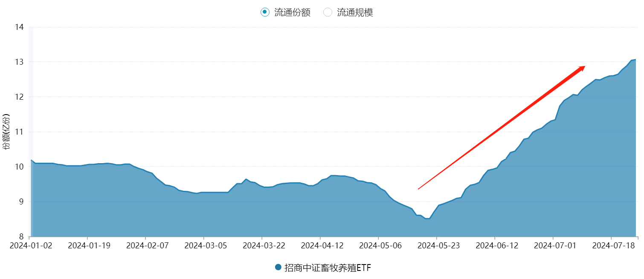644x279 pixels.
Task: Select the 2024-04-12 axis date
Action: pos(320,245)
